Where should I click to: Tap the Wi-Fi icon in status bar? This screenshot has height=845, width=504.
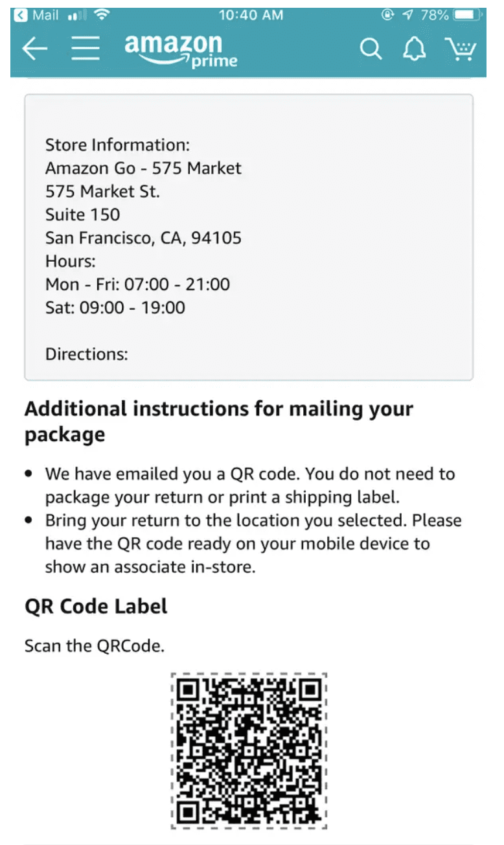(102, 14)
